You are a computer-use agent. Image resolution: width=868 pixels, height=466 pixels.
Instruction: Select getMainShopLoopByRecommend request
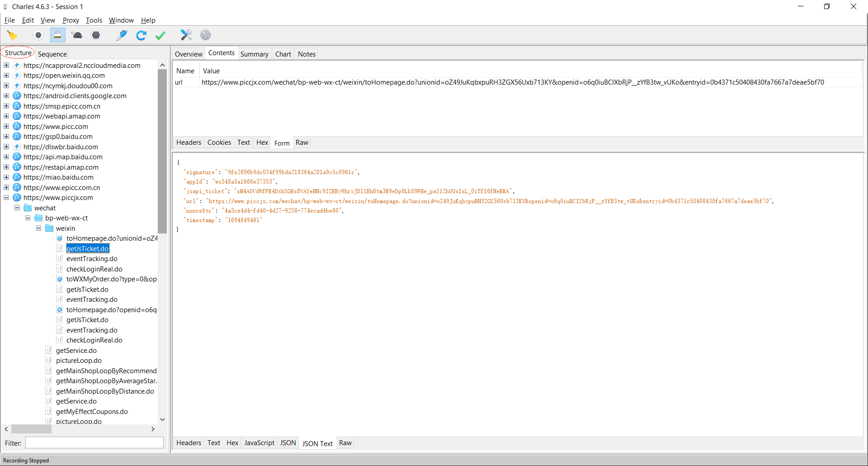[x=106, y=371]
